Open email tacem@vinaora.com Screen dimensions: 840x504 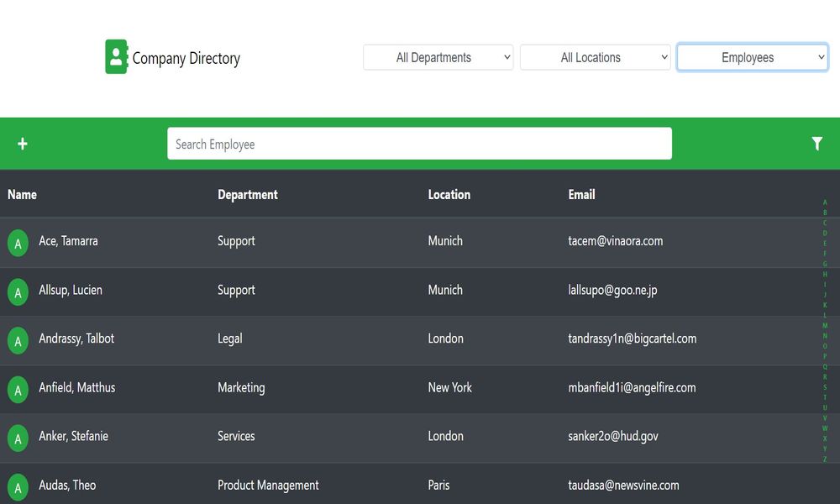click(616, 241)
